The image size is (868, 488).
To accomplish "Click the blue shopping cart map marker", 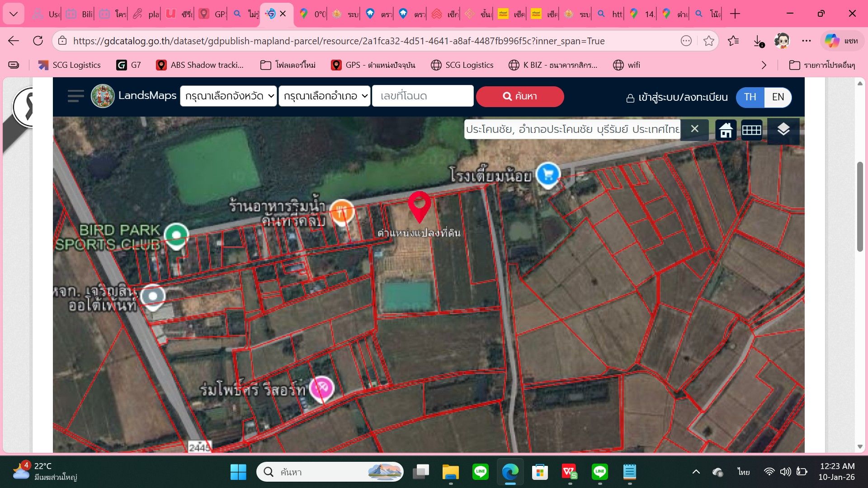I will pyautogui.click(x=548, y=175).
